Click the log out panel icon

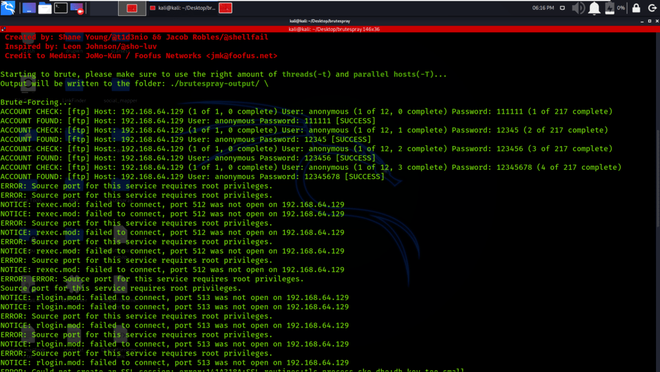click(652, 8)
